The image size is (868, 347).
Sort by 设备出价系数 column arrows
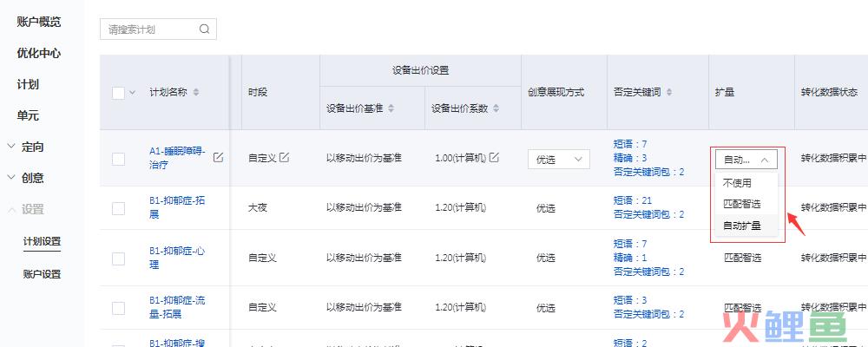pos(496,108)
